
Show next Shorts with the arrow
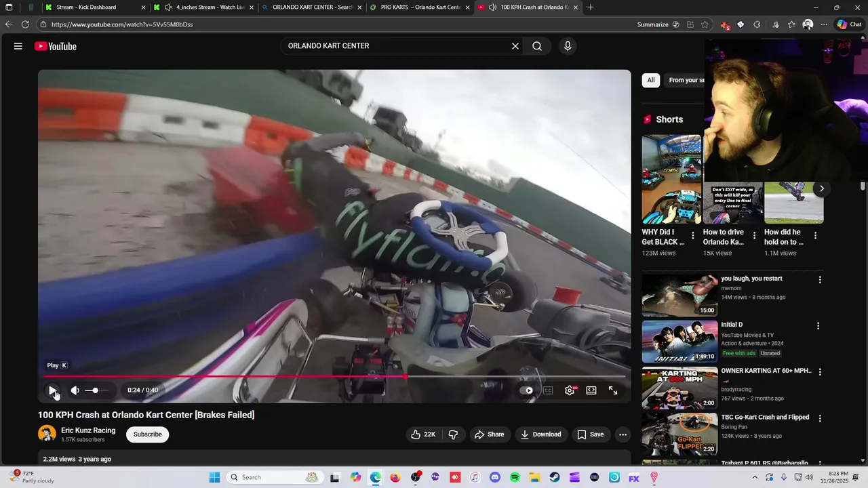tap(821, 188)
